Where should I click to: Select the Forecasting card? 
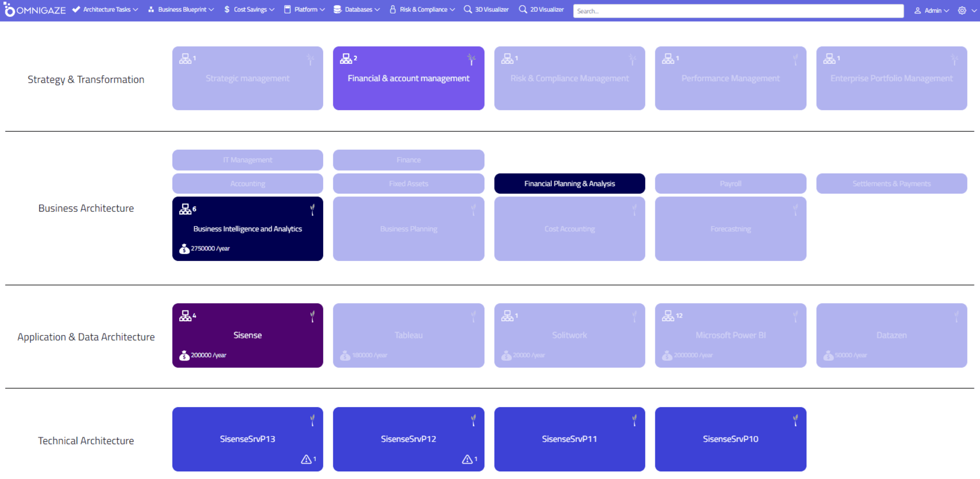click(x=730, y=229)
